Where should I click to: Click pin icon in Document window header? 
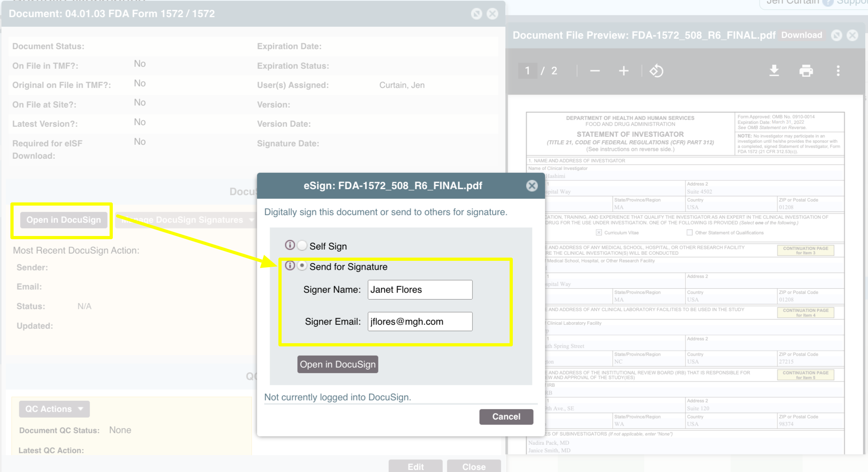tap(476, 14)
